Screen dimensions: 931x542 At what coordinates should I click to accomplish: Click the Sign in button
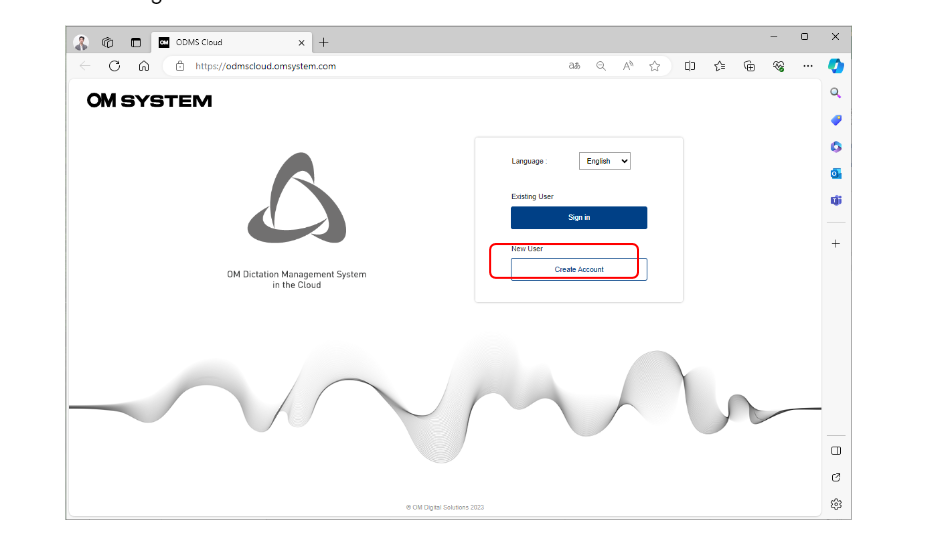[578, 217]
